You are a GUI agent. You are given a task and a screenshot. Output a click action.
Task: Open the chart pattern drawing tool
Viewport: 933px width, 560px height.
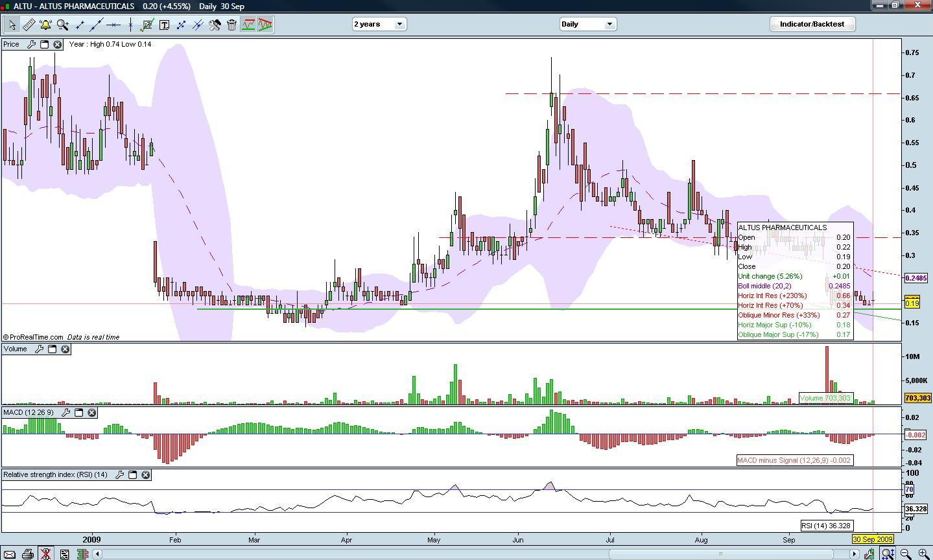147,25
